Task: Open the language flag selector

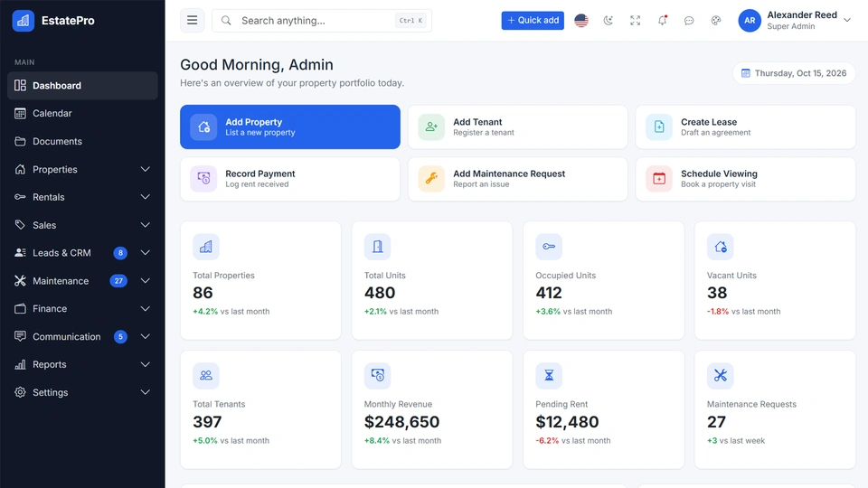Action: pyautogui.click(x=581, y=21)
